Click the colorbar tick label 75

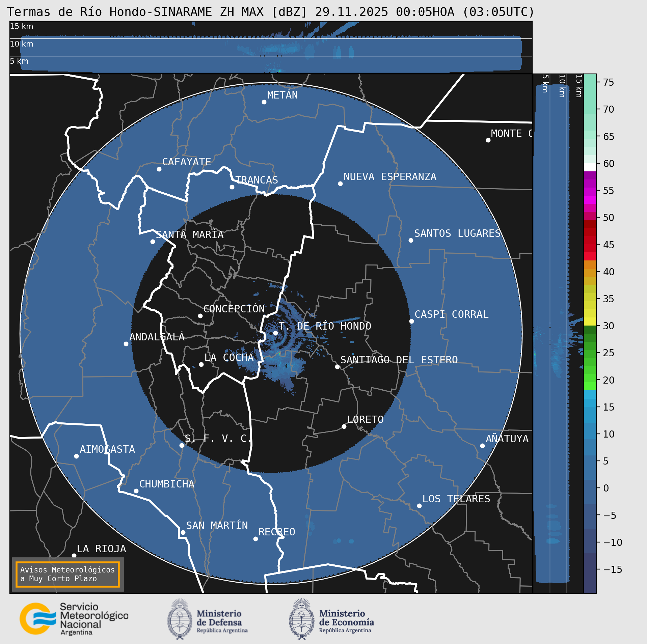coord(609,82)
